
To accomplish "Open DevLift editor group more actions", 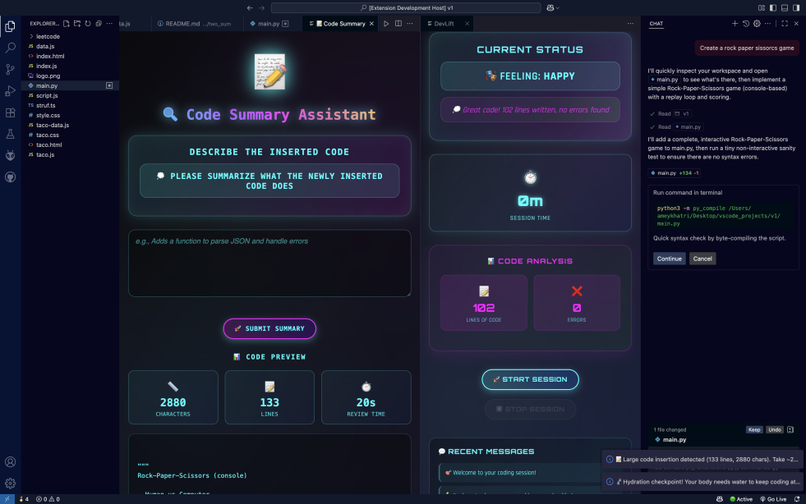I will (630, 24).
